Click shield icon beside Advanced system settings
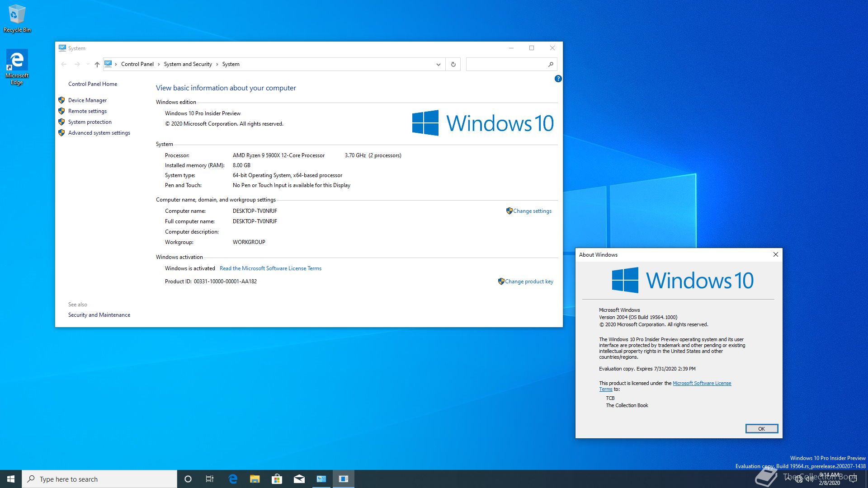This screenshot has width=868, height=488. pyautogui.click(x=61, y=133)
